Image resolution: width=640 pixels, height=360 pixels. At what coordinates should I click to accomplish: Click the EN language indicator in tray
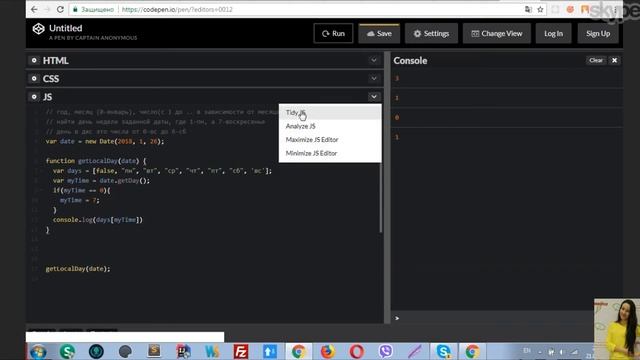click(x=527, y=350)
